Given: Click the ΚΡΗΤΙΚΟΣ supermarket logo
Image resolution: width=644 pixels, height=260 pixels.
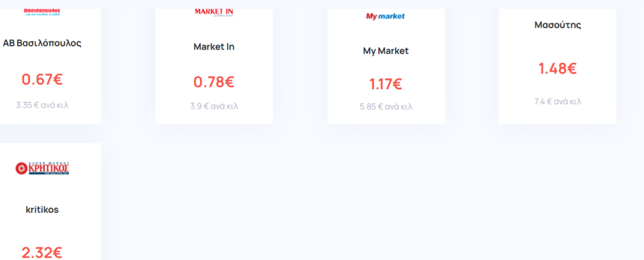Looking at the screenshot, I should coord(42,168).
